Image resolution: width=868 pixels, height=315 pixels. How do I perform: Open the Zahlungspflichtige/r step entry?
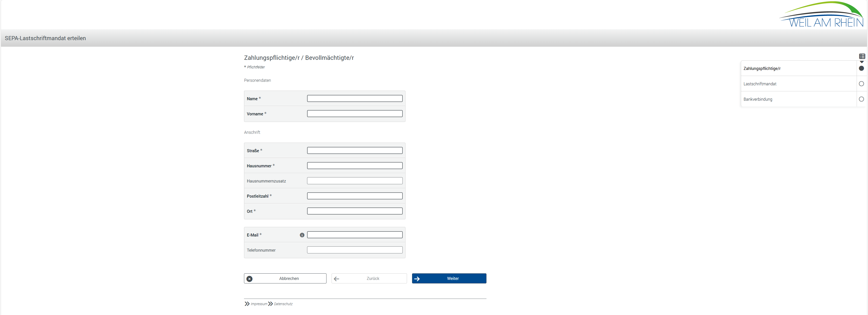pos(762,68)
